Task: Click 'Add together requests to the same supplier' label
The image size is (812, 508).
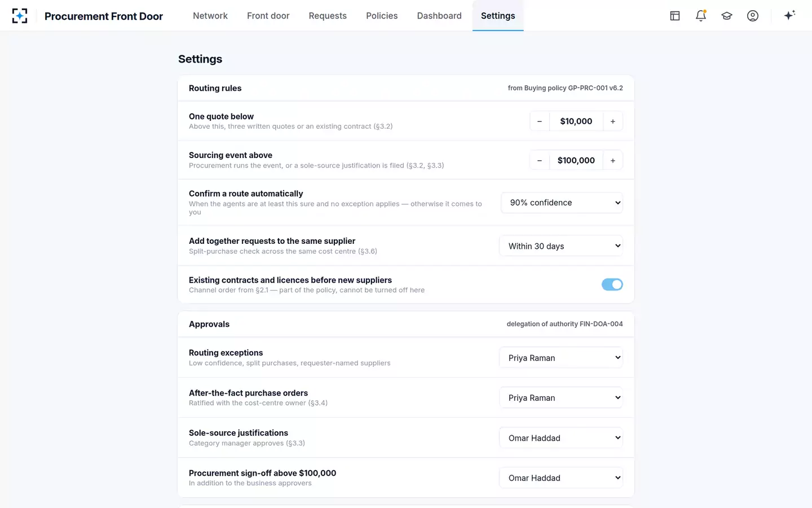Action: point(272,241)
